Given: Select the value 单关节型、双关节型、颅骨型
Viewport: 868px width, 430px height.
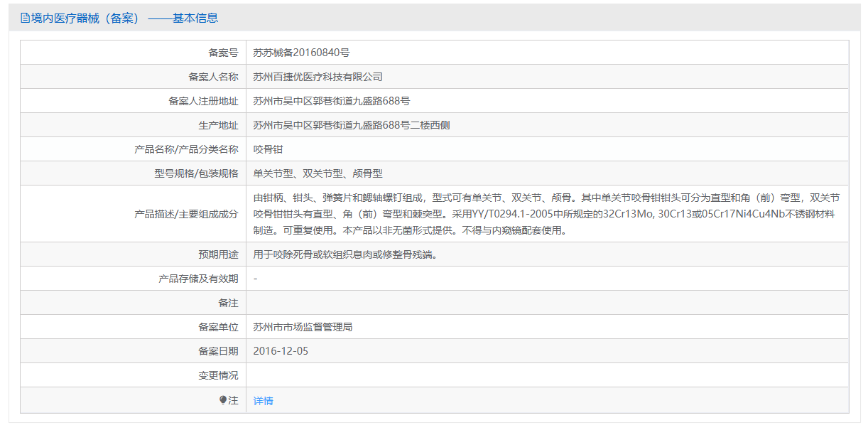Looking at the screenshot, I should coord(318,173).
